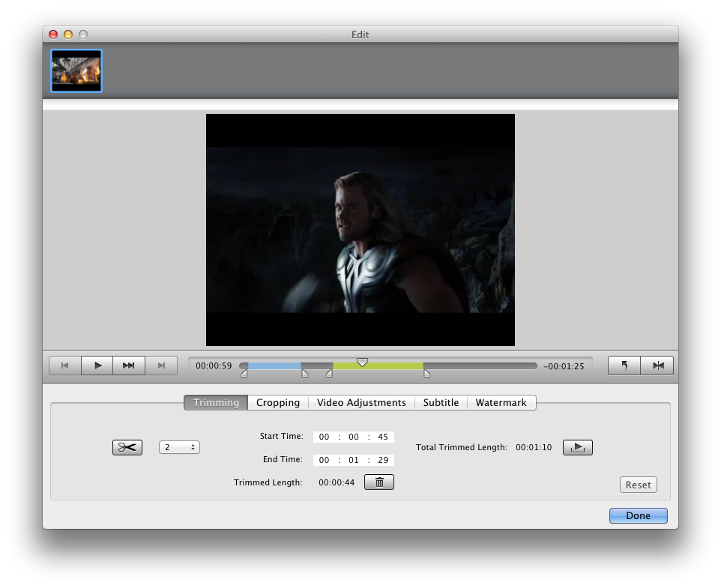Go to the Watermark tab
The image size is (721, 588).
coord(501,403)
